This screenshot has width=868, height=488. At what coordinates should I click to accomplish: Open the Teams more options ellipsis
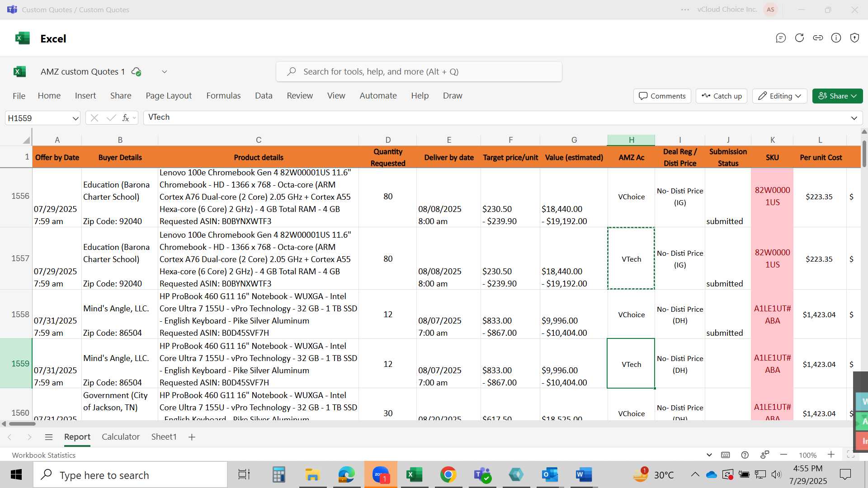pyautogui.click(x=685, y=9)
